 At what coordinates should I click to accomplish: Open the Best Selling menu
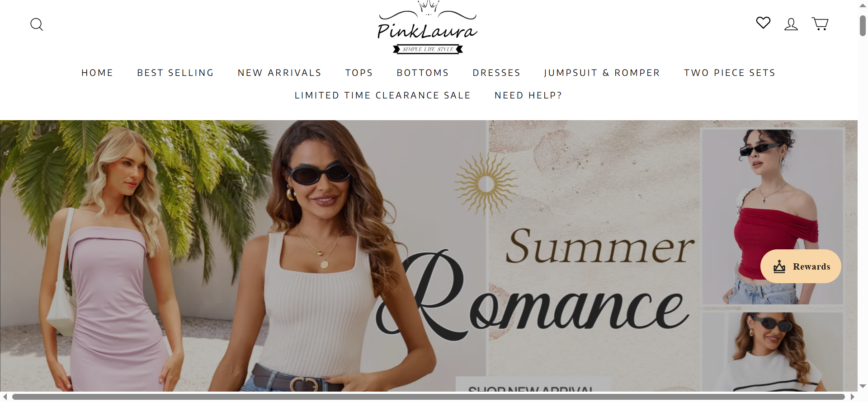(x=175, y=73)
